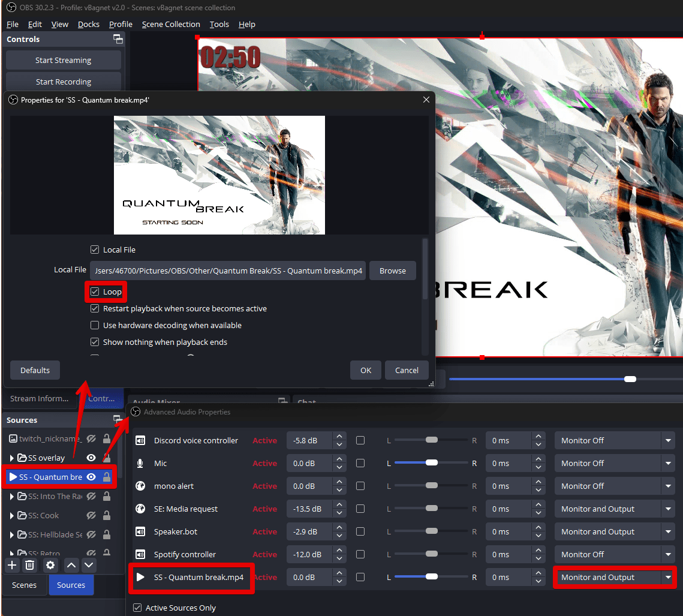This screenshot has width=683, height=616.
Task: Toggle Active Sources Only checkbox
Action: 137,607
